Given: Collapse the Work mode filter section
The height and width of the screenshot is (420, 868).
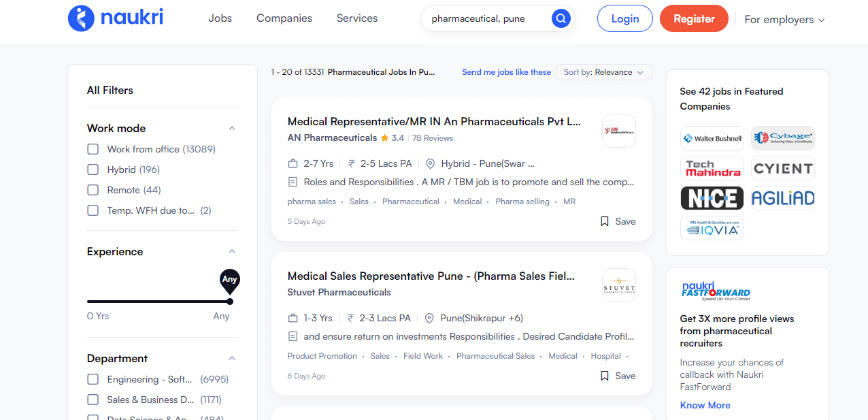Looking at the screenshot, I should pos(231,127).
